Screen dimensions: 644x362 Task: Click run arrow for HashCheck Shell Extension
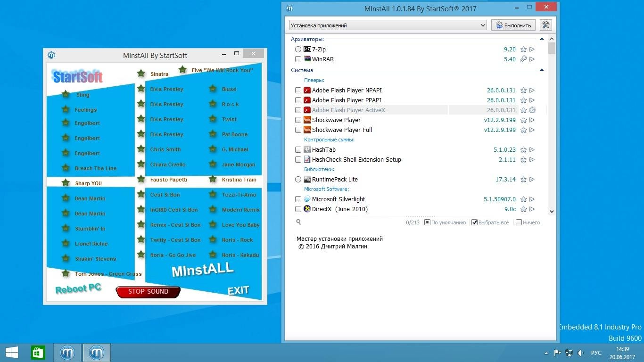click(532, 159)
